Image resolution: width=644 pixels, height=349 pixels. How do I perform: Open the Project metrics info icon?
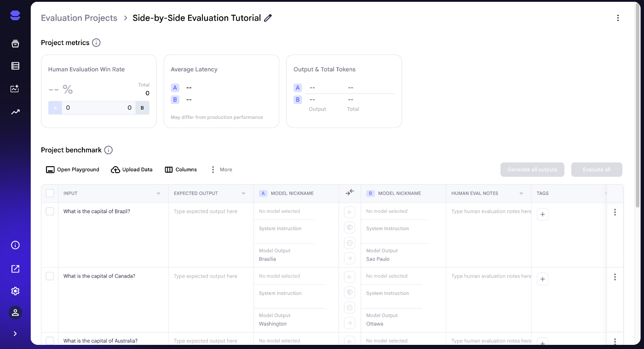(x=96, y=43)
